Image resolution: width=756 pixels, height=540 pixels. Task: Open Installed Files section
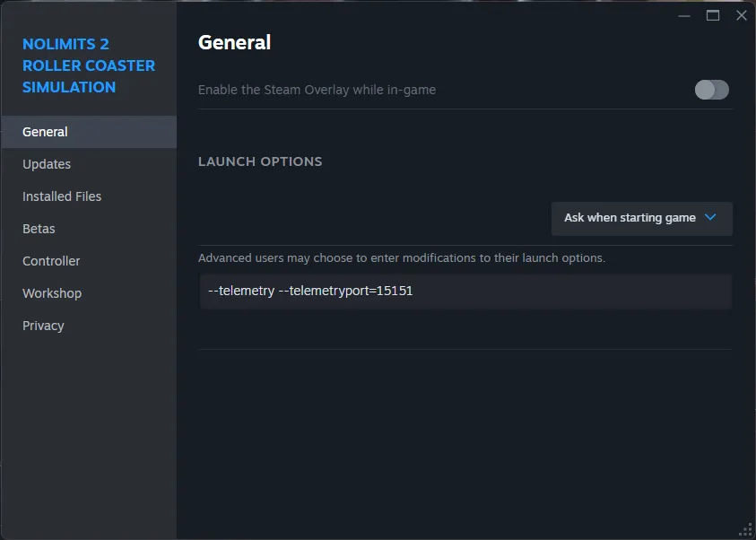click(x=89, y=196)
